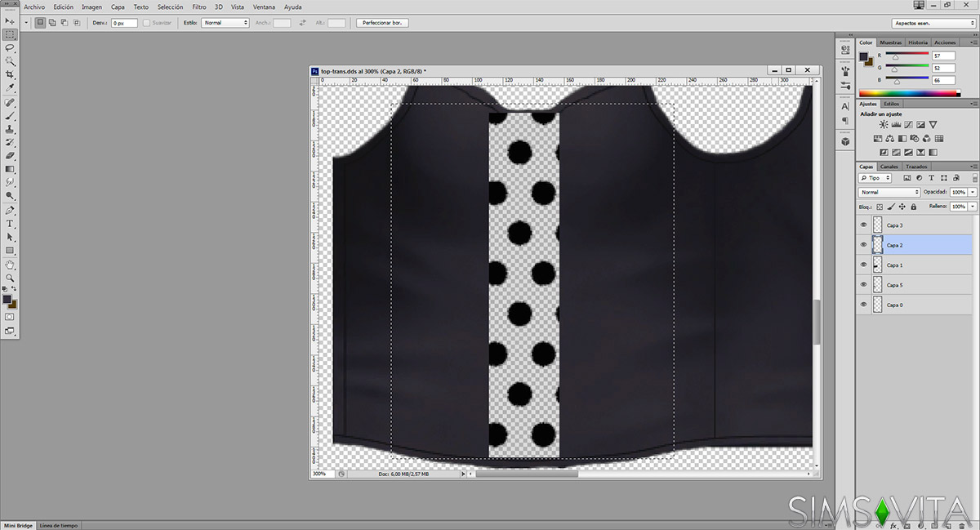The image size is (980, 530).
Task: Select the Brush tool
Action: [10, 117]
